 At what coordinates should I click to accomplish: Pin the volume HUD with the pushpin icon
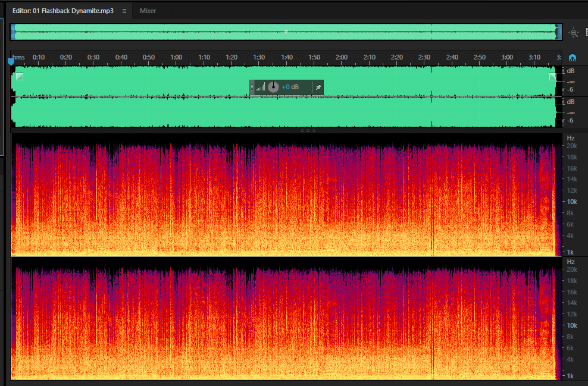pyautogui.click(x=318, y=87)
